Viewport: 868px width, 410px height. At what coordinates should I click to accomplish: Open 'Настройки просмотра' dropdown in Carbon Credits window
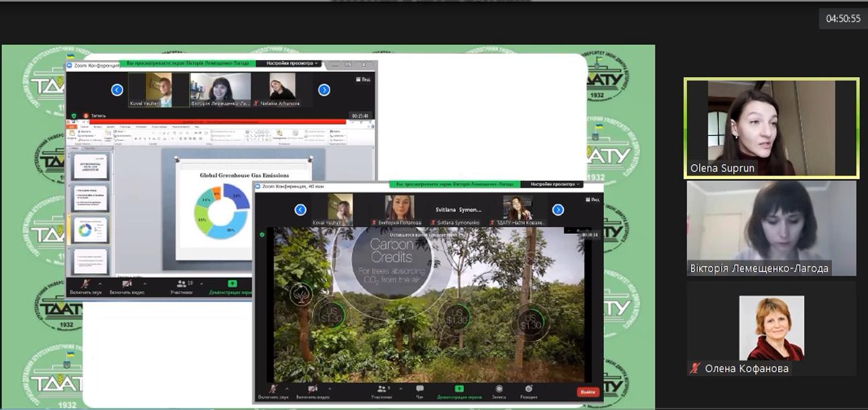tap(552, 184)
